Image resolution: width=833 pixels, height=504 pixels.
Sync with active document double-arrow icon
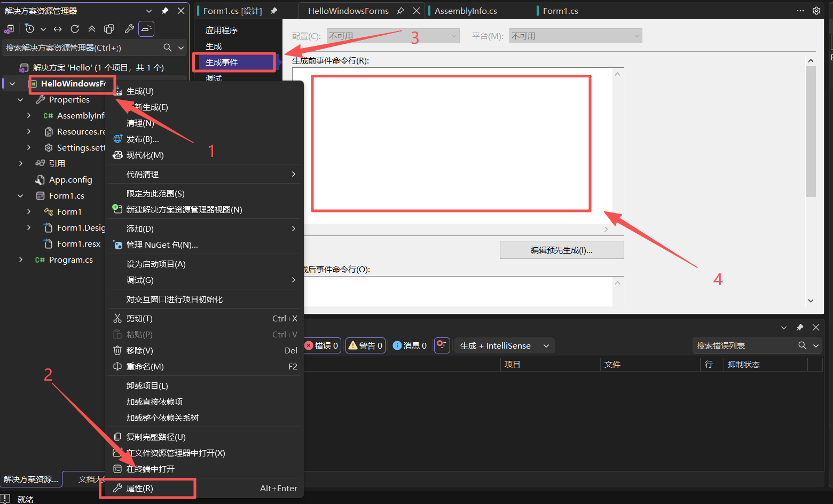tap(58, 29)
